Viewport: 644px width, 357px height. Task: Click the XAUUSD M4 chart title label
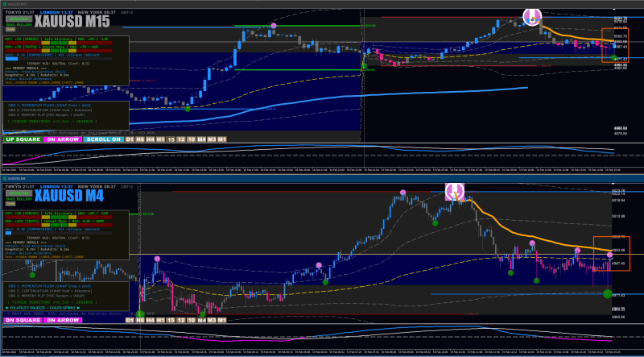[68, 195]
